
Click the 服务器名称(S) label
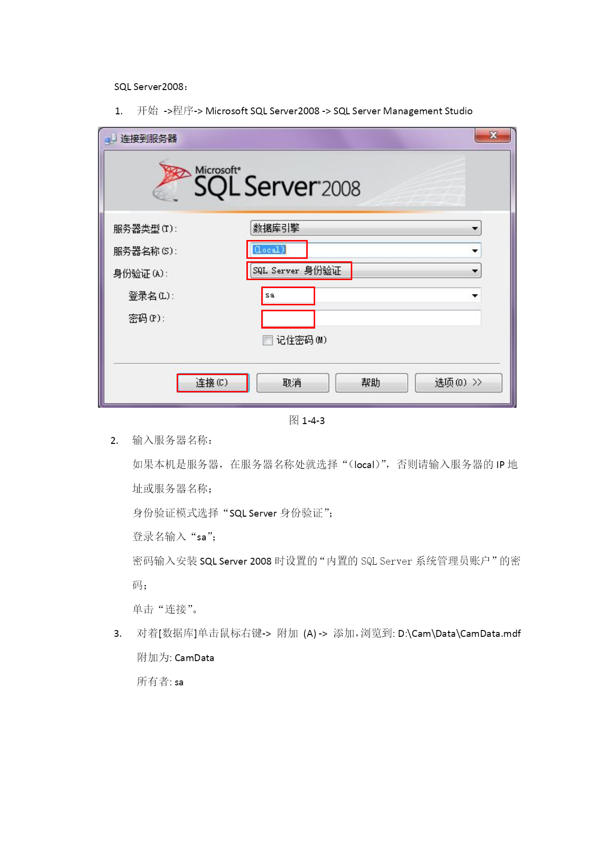[x=145, y=251]
